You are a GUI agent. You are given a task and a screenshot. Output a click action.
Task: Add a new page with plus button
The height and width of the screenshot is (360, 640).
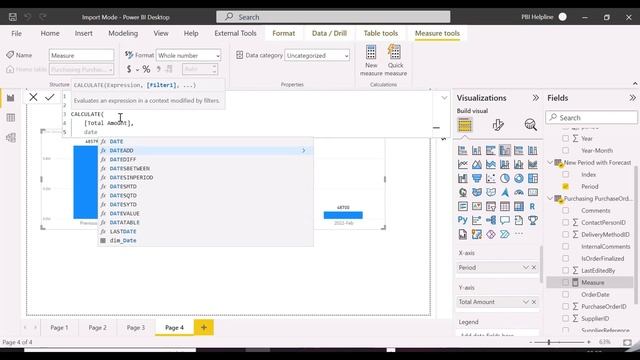[204, 327]
